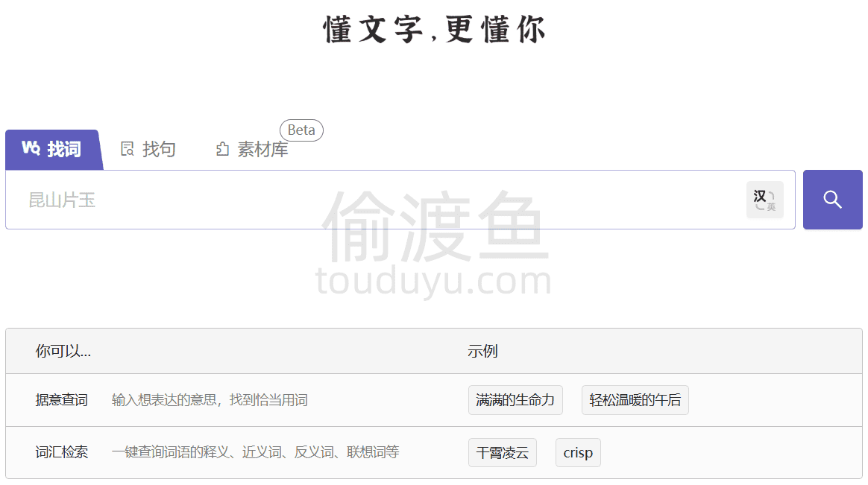
Task: Select the 找词 tab
Action: (x=54, y=149)
